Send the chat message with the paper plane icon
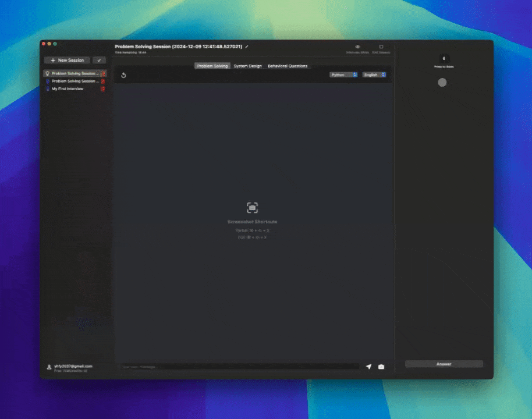The image size is (532, 419). [369, 366]
